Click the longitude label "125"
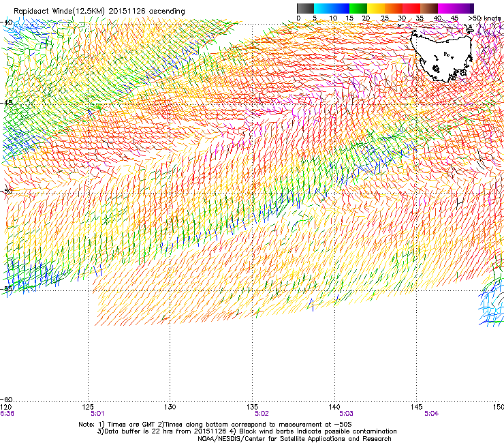The height and width of the screenshot is (443, 504). click(x=88, y=407)
